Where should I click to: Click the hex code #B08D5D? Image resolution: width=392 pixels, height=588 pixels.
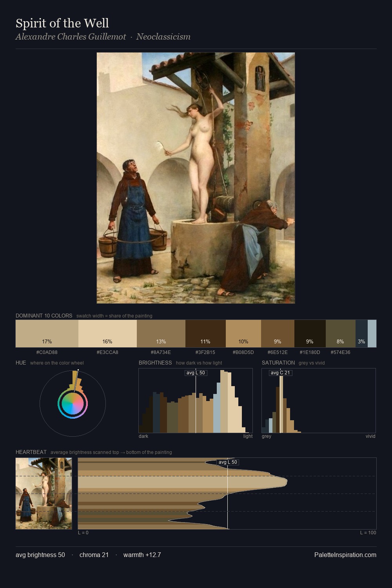click(x=243, y=352)
